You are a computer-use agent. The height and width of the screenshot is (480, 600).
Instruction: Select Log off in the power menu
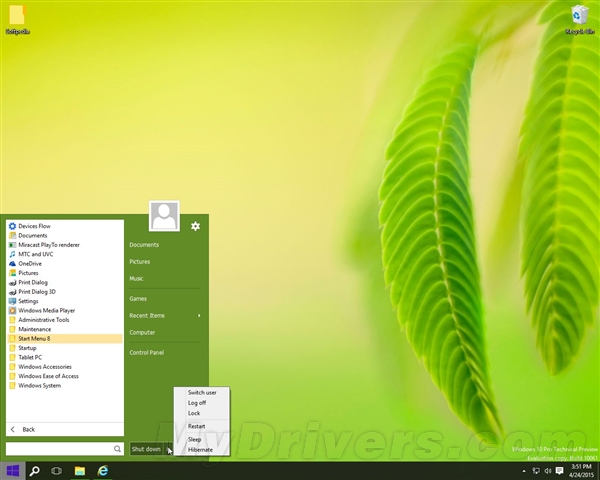(x=202, y=403)
